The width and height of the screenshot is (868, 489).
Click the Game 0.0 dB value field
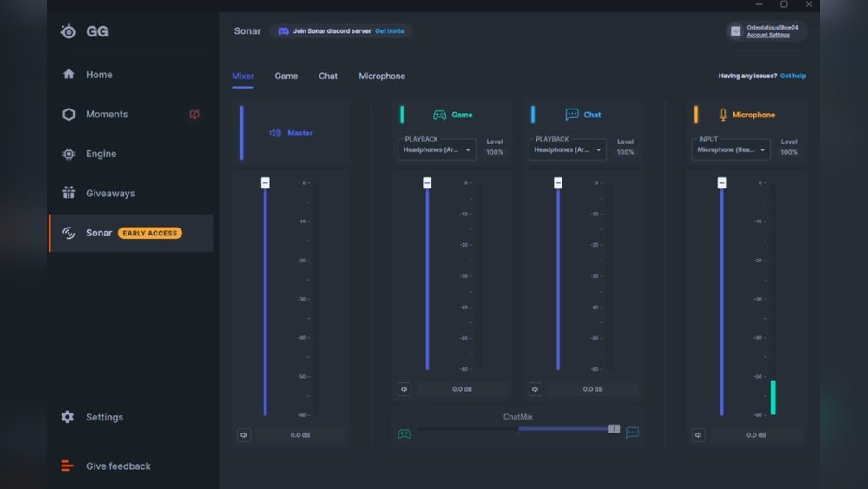[x=463, y=389]
